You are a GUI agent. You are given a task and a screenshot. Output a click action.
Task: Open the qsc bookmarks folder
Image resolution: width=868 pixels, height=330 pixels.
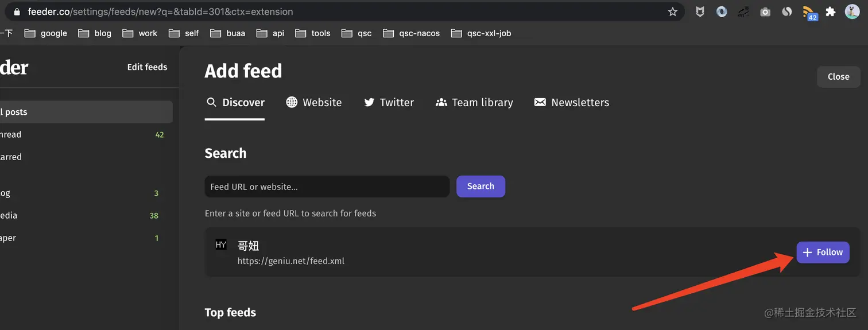[x=356, y=33]
